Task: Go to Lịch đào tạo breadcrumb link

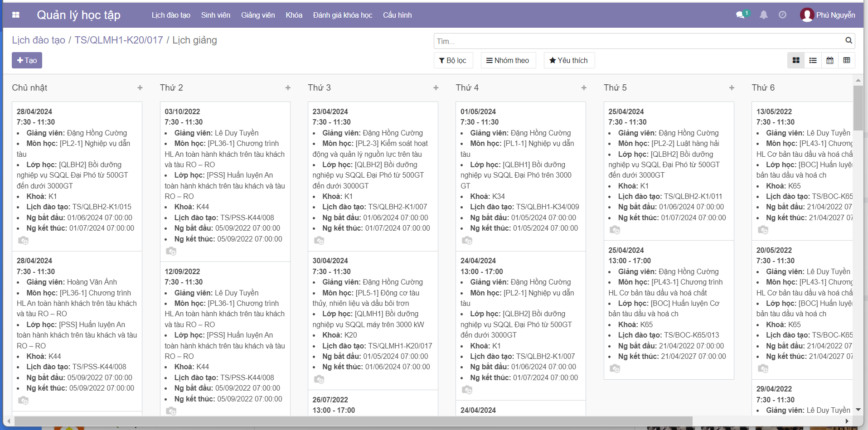Action: [39, 40]
